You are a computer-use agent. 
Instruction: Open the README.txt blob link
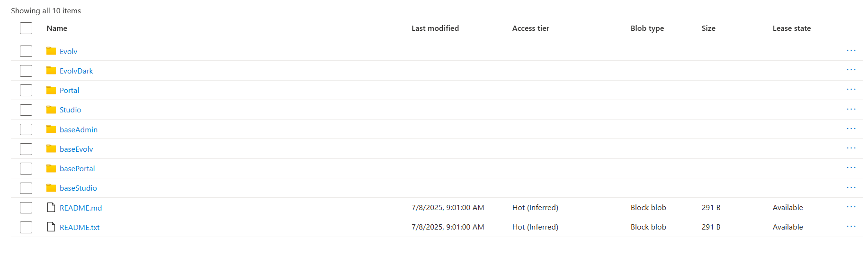click(80, 227)
